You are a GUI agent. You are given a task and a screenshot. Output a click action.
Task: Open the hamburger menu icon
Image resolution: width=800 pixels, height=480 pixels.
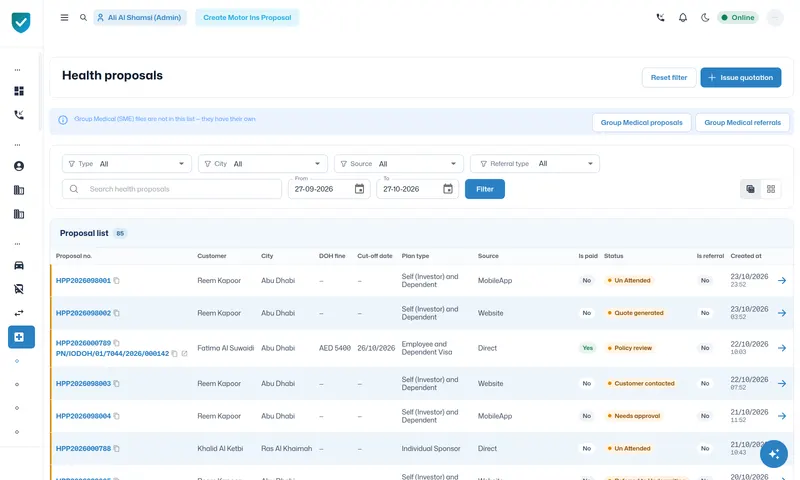(64, 17)
